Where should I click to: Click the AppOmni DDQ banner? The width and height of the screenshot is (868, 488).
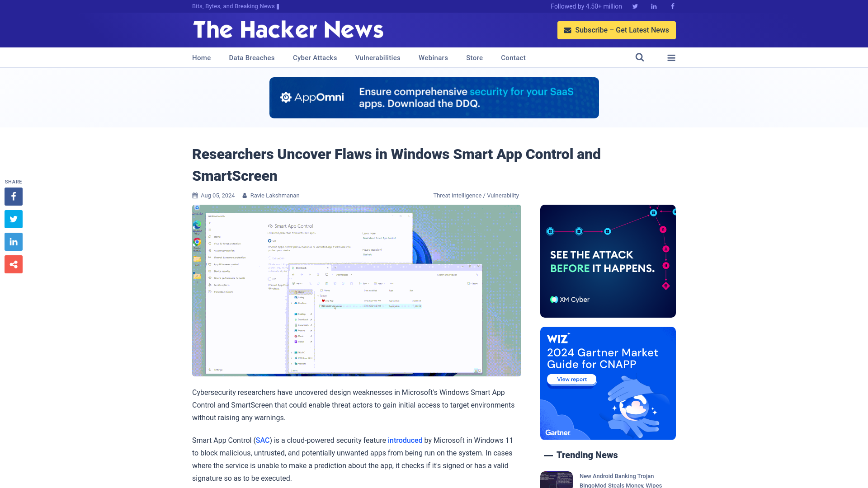point(434,98)
